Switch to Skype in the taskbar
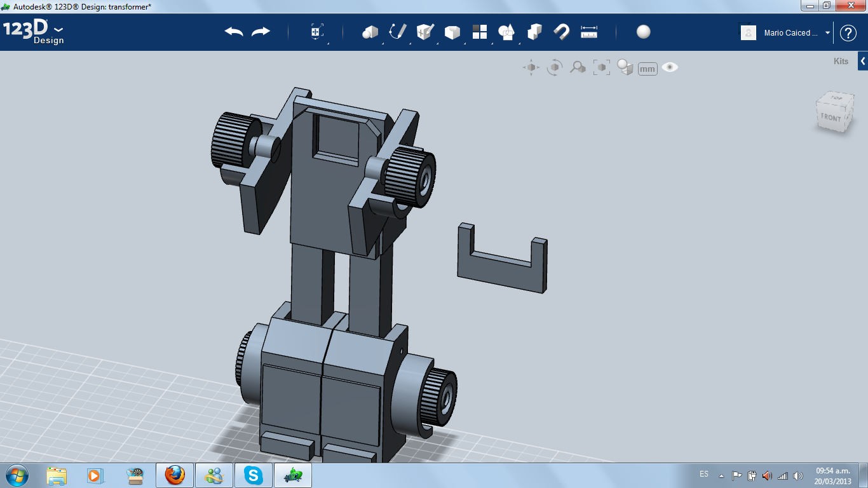The height and width of the screenshot is (488, 868). [x=254, y=475]
